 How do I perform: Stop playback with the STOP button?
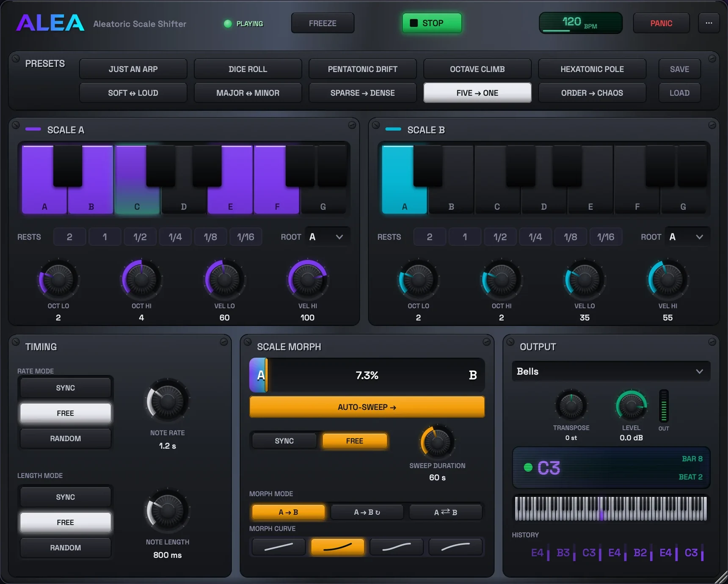[432, 23]
